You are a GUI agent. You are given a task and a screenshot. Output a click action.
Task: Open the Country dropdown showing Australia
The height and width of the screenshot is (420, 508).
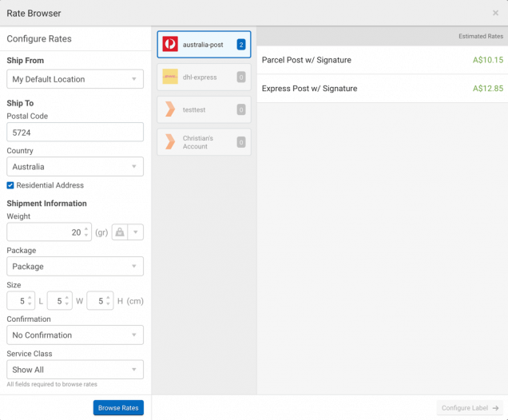(75, 166)
